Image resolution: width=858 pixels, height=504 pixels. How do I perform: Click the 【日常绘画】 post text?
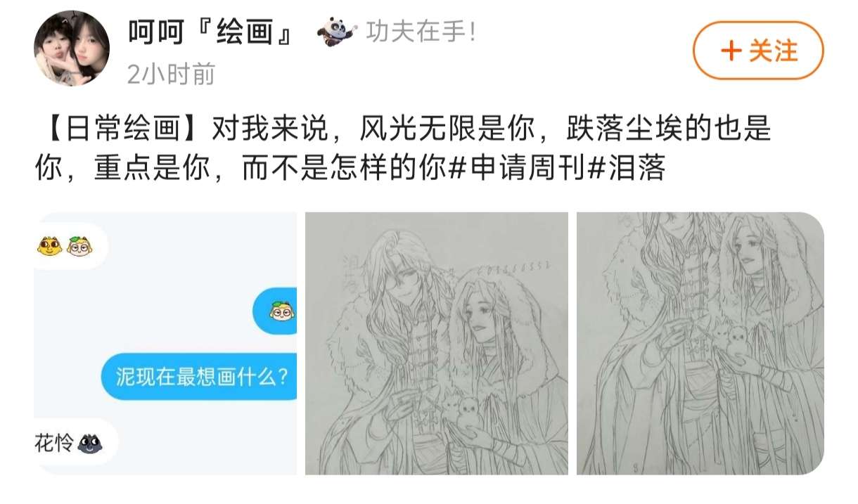pos(117,129)
